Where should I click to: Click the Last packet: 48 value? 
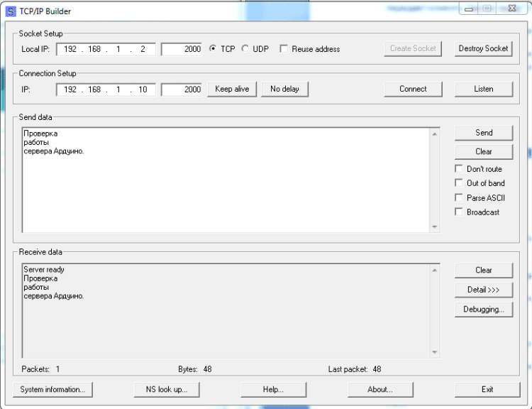tap(355, 369)
